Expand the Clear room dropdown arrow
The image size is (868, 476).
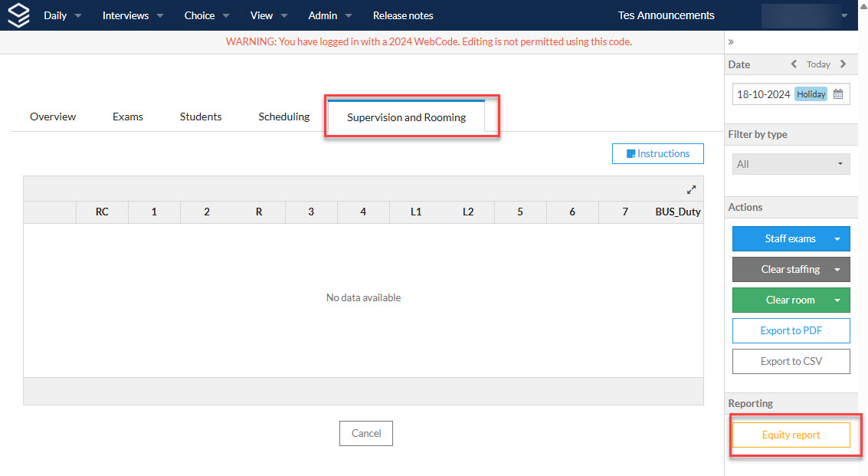(837, 300)
